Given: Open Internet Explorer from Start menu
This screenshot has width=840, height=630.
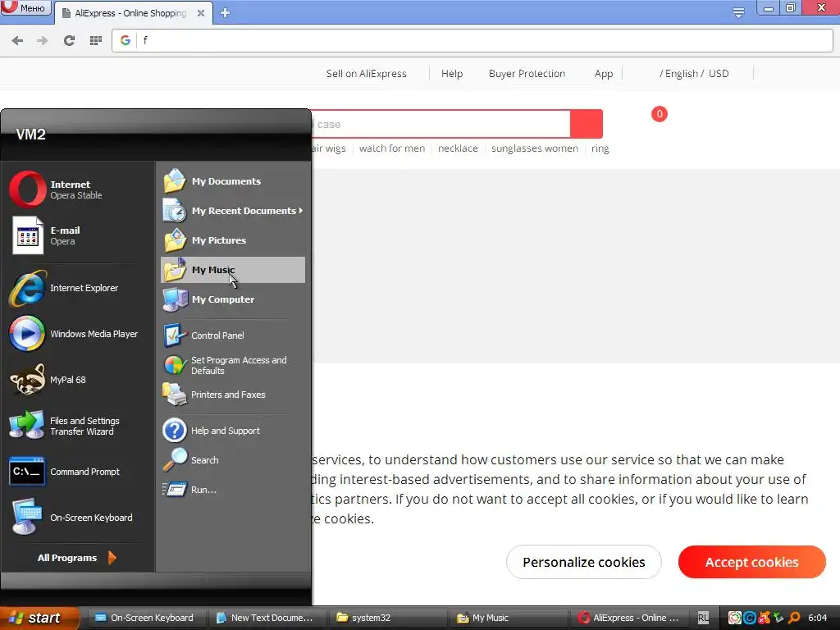Looking at the screenshot, I should [x=78, y=288].
